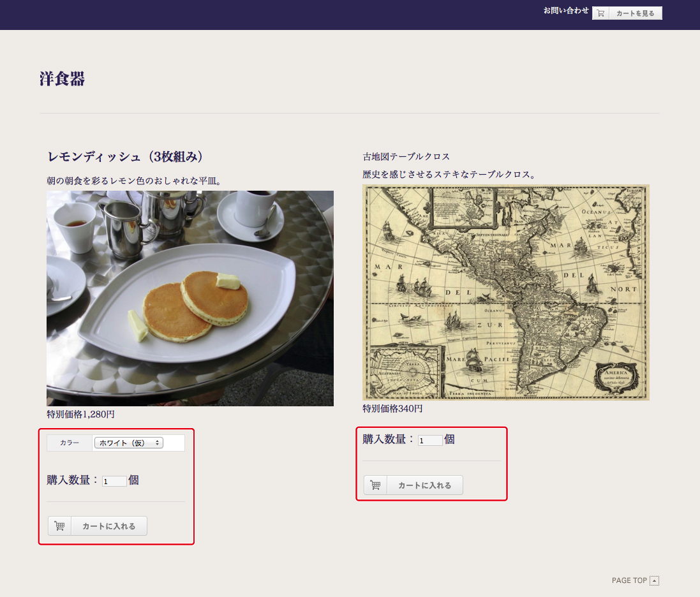Click description 朝の朝食を彩るレモン色のおしゃれな平皿。

pos(134,181)
